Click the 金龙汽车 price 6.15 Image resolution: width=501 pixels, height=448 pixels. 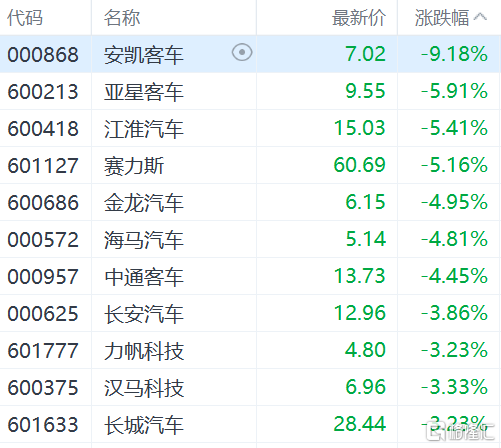point(366,202)
